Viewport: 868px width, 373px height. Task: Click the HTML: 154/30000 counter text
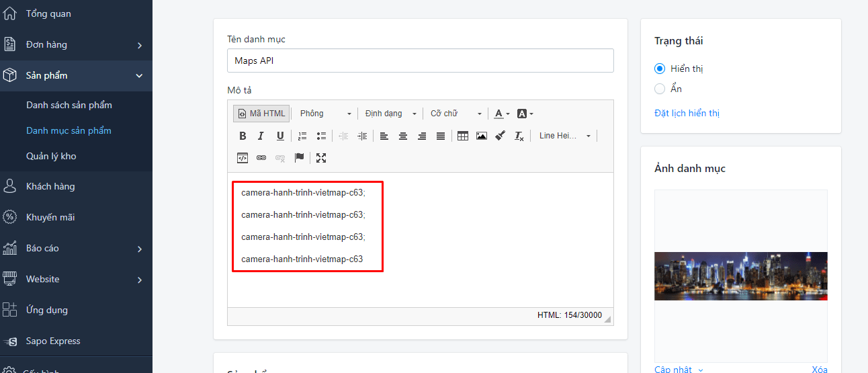(x=570, y=315)
